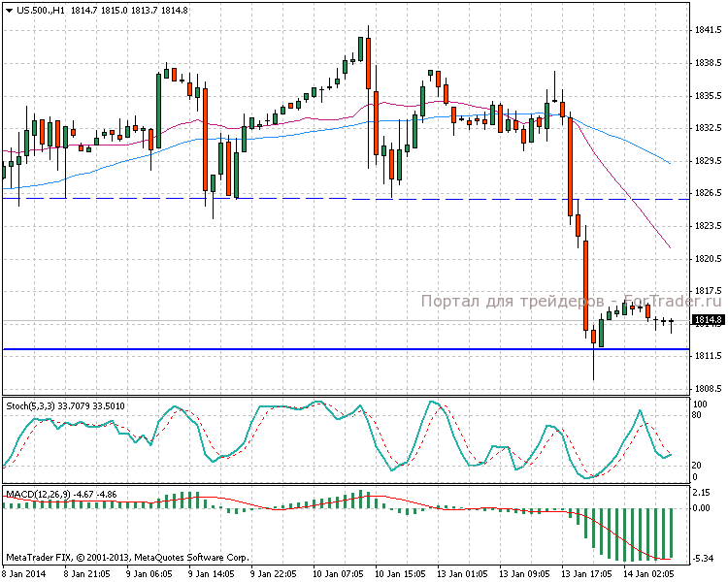
Task: Select the solid blue horizontal support line
Action: (x=291, y=348)
